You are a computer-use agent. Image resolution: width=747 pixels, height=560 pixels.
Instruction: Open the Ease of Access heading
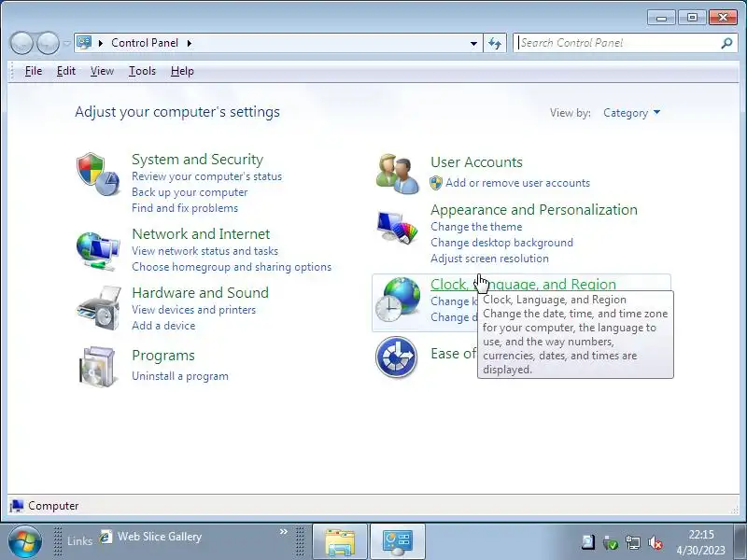coord(453,354)
